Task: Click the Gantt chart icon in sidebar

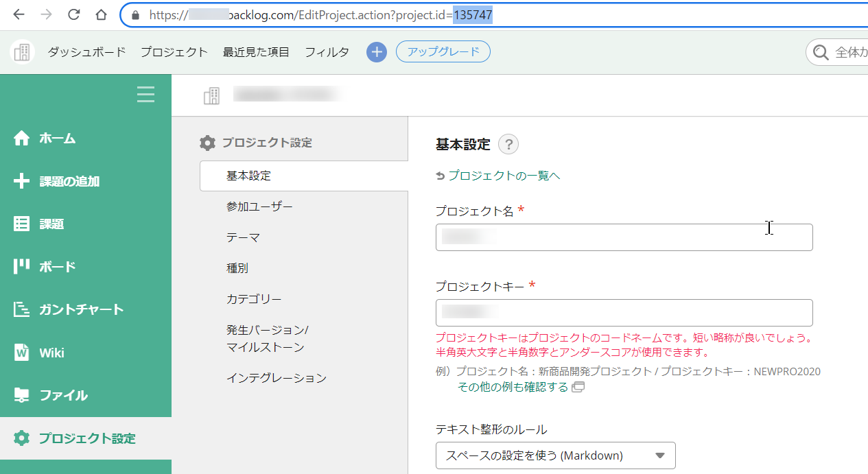Action: (22, 309)
